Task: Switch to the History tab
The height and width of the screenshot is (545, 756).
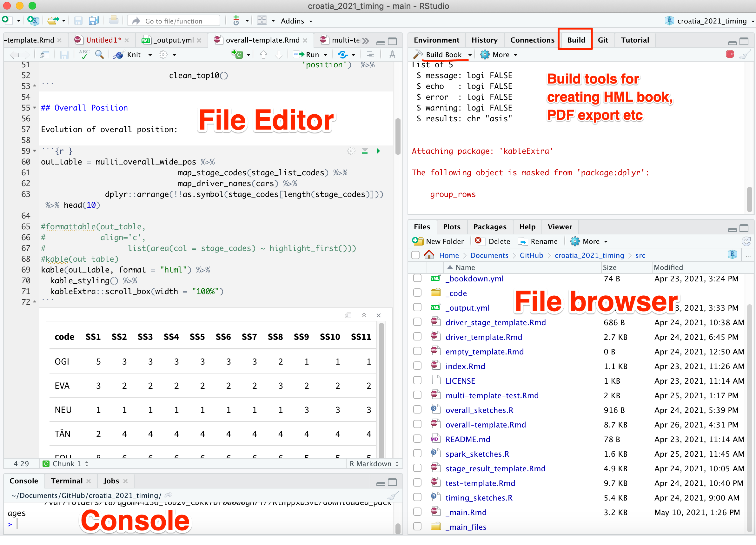Action: point(484,40)
